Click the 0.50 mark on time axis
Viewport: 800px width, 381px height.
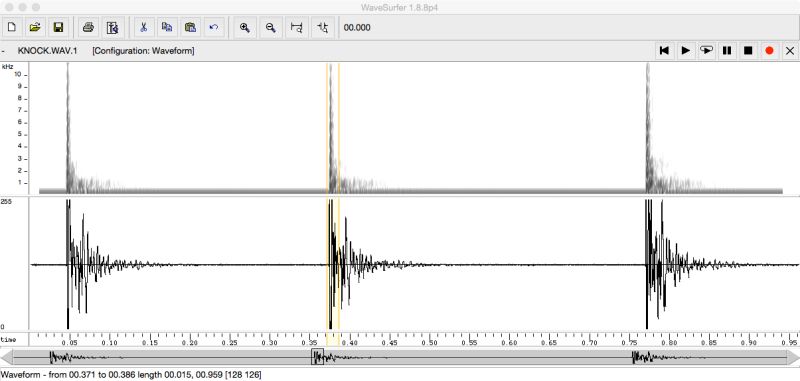[430, 343]
